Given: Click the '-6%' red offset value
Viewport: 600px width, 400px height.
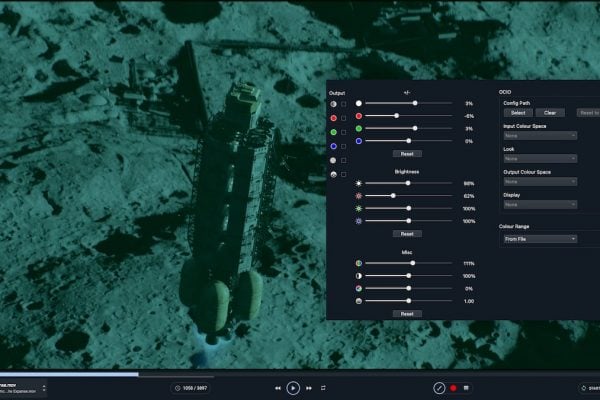Looking at the screenshot, I should pos(469,116).
